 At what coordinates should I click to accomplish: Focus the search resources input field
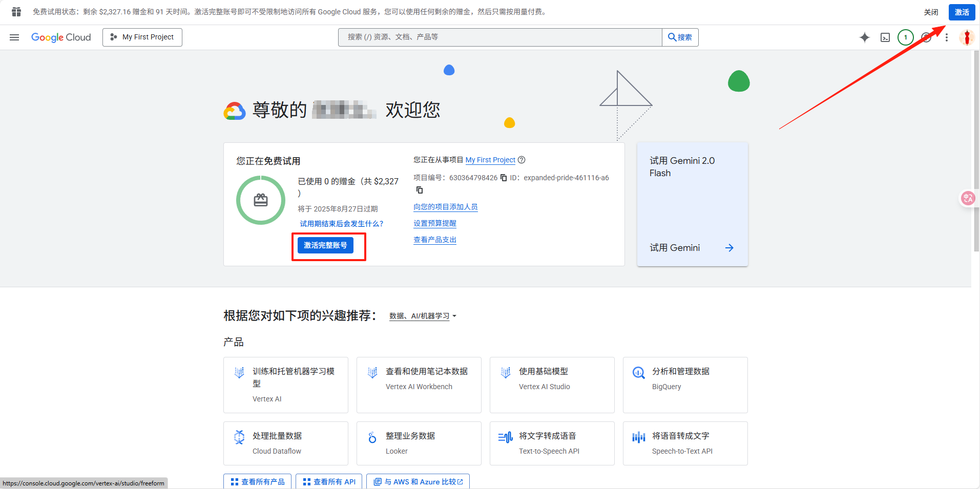coord(500,37)
